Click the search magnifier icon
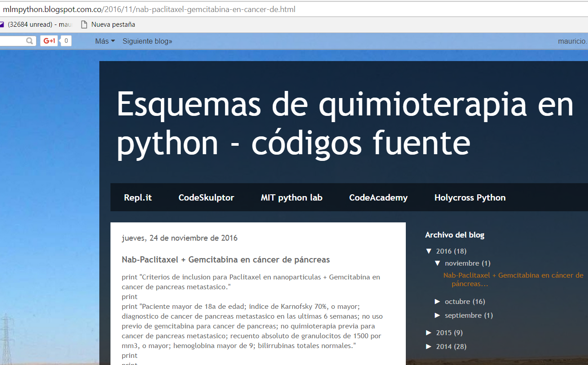This screenshot has height=365, width=588. (29, 41)
